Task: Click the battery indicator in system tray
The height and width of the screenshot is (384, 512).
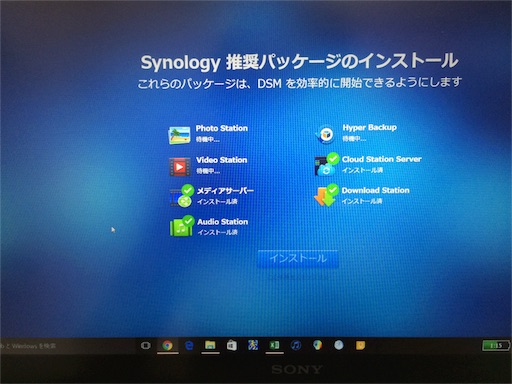Action: coord(496,346)
